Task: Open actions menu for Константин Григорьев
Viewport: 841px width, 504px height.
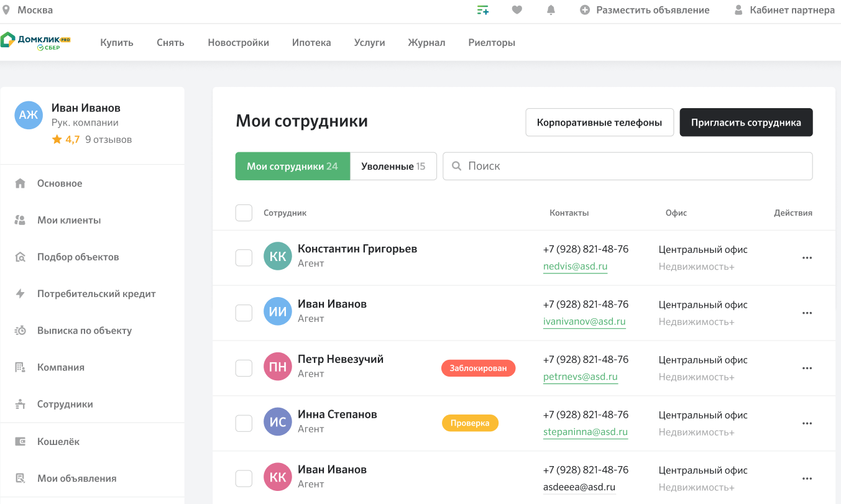Action: 807,258
